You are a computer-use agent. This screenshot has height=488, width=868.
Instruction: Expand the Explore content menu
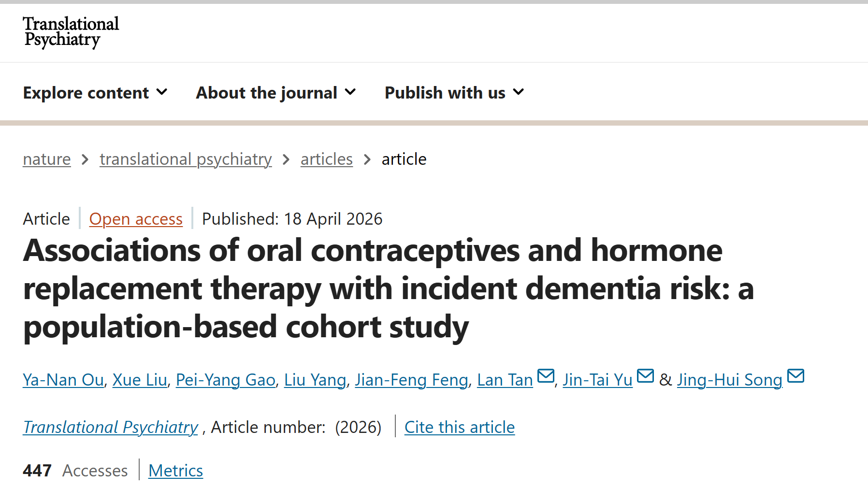click(95, 92)
